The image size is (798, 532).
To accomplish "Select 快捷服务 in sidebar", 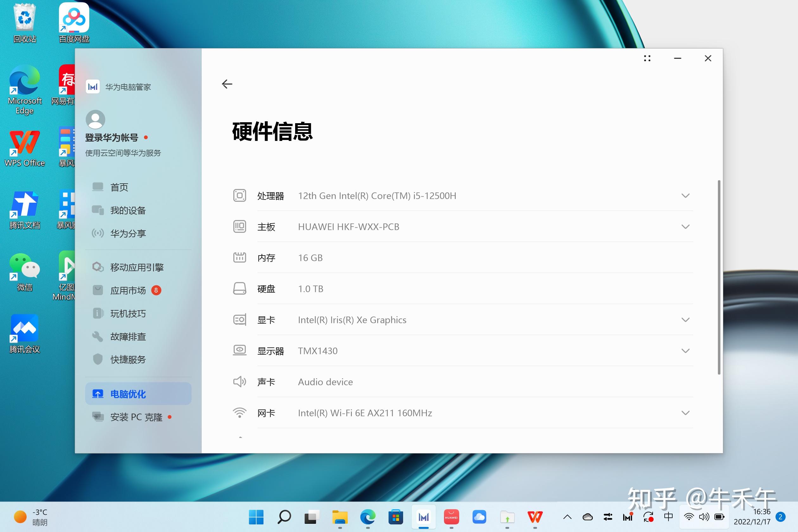I will coord(138,359).
